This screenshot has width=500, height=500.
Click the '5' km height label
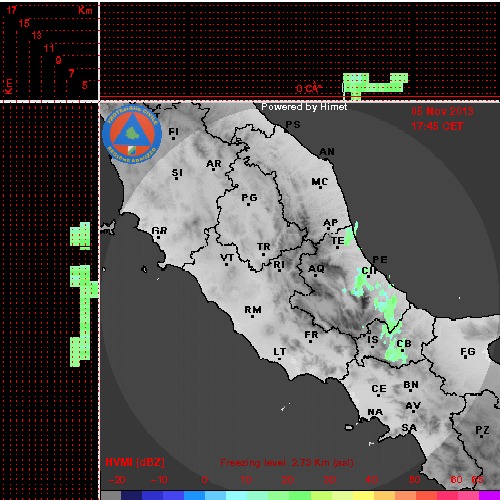[85, 85]
